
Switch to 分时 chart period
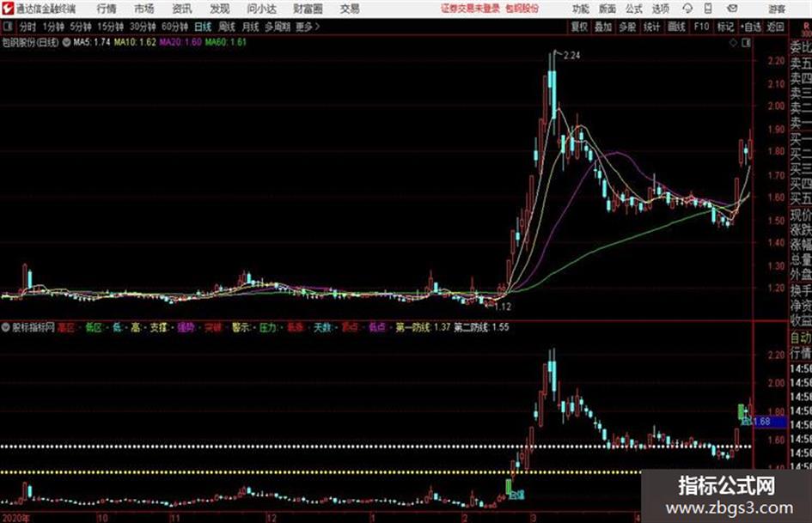pos(28,27)
